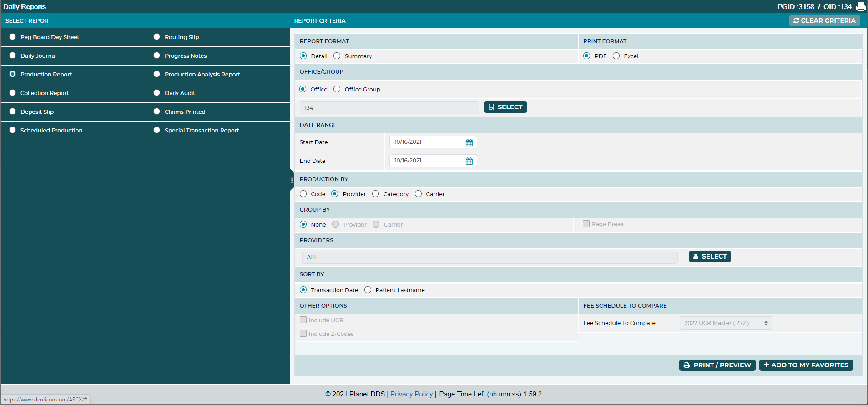Click Add To My Favorites button
The width and height of the screenshot is (868, 406).
(x=806, y=365)
